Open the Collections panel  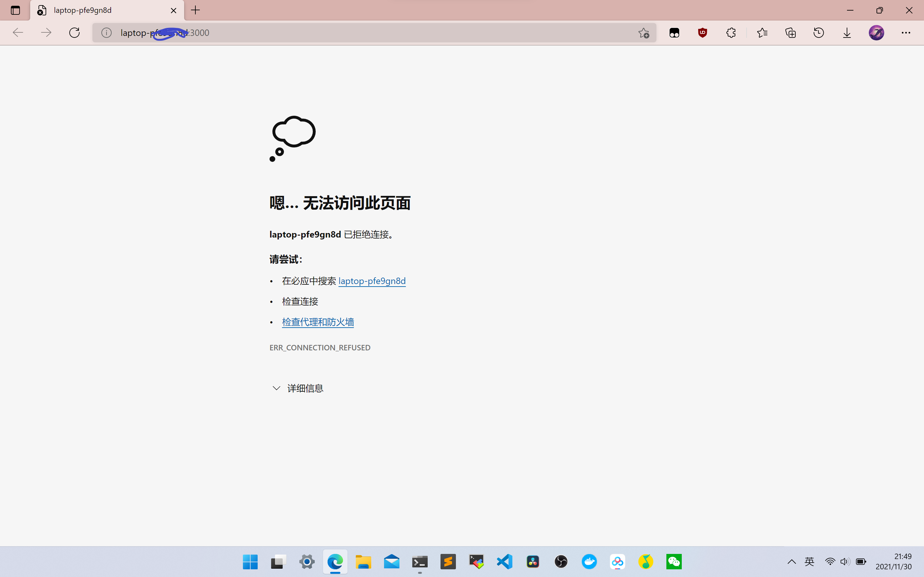click(790, 33)
